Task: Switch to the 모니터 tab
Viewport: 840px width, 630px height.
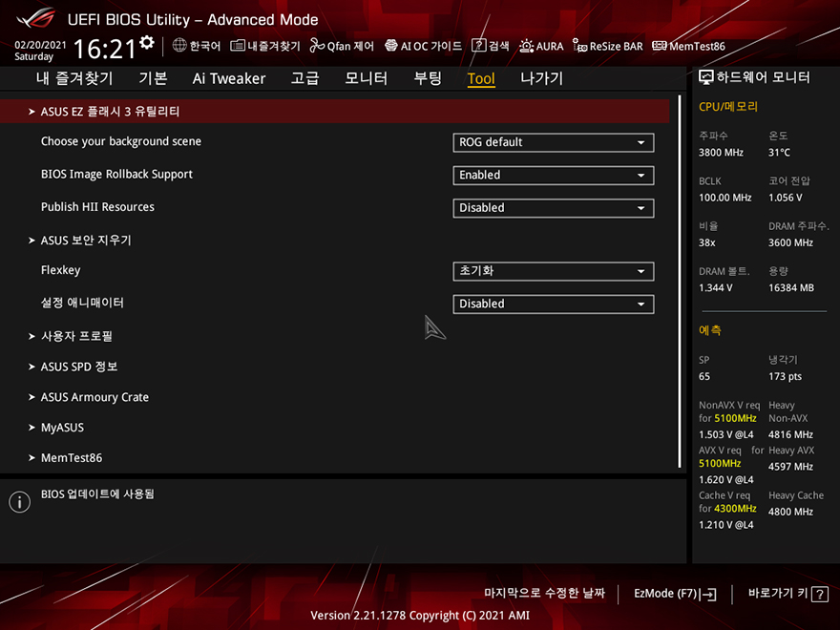Action: [366, 78]
